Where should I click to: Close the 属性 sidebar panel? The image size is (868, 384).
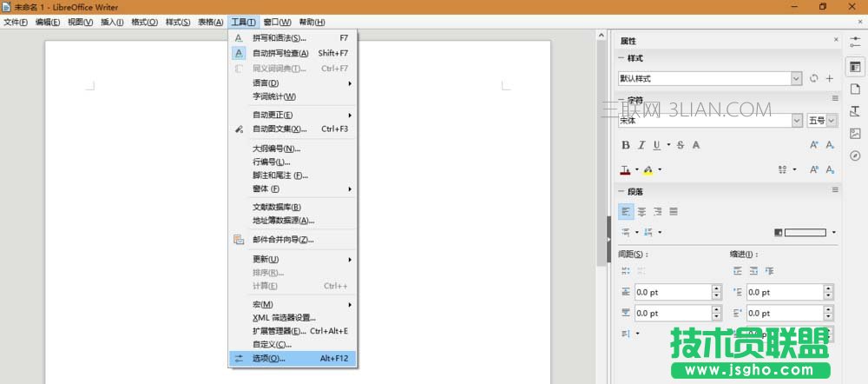pyautogui.click(x=836, y=41)
